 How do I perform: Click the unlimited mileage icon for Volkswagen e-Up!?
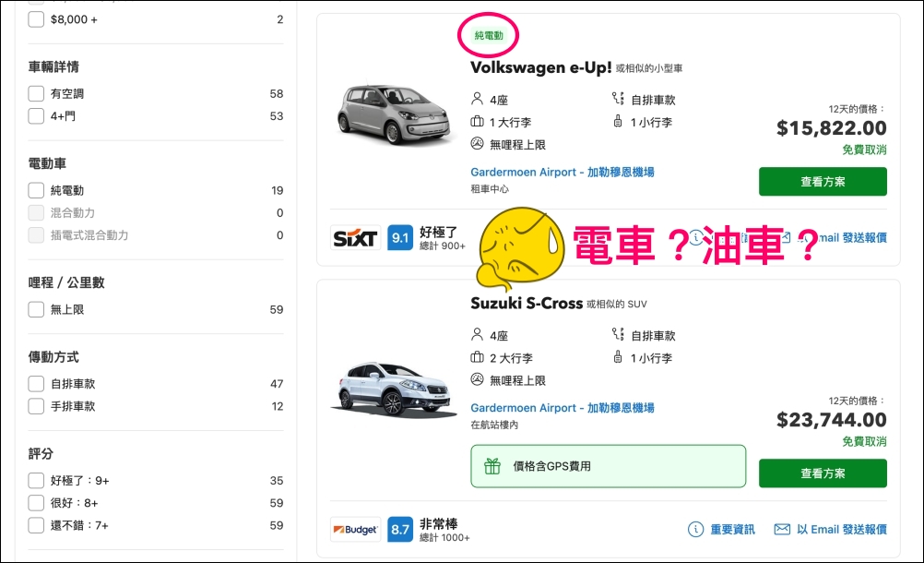pos(477,143)
